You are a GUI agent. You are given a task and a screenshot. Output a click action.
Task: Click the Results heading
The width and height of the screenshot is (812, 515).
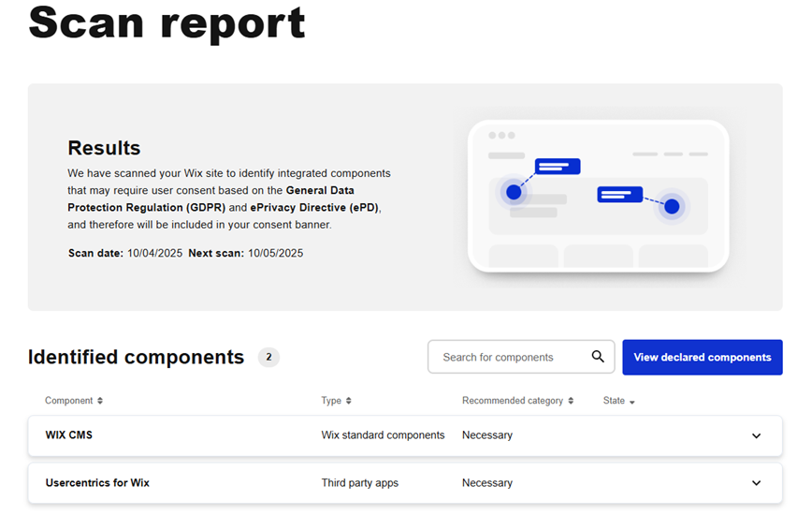click(104, 148)
